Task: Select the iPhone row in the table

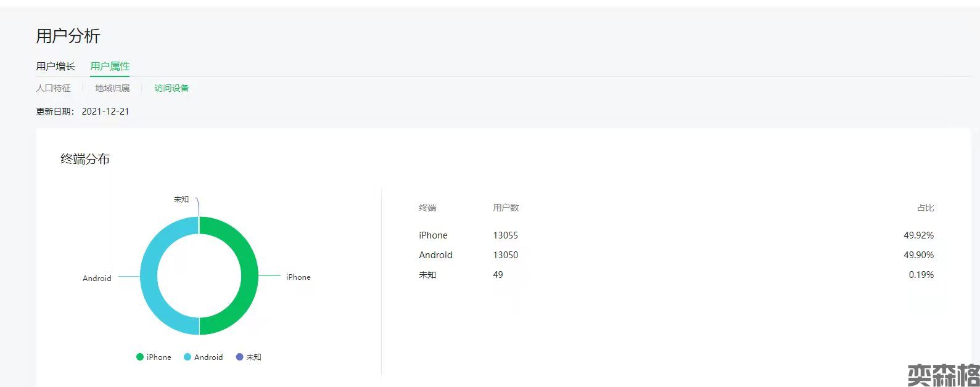Action: coord(433,235)
